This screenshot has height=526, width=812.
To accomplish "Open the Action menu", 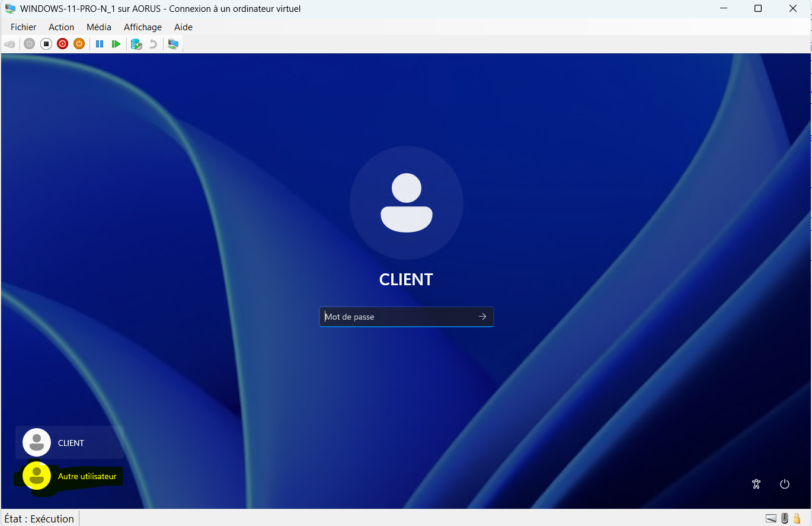I will pyautogui.click(x=61, y=27).
